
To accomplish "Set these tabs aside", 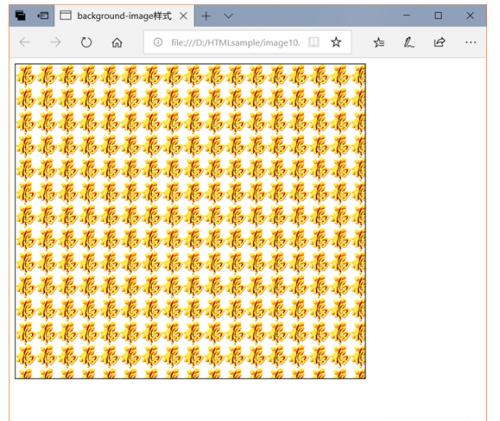I will pyautogui.click(x=43, y=16).
